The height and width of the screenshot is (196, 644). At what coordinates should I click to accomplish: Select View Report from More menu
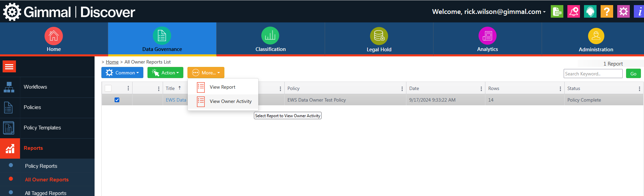[222, 87]
